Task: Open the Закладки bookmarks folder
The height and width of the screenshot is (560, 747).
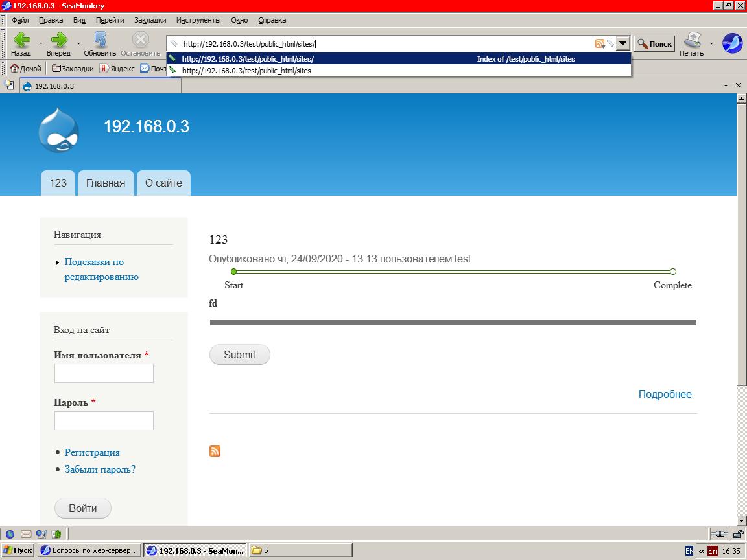Action: tap(73, 69)
